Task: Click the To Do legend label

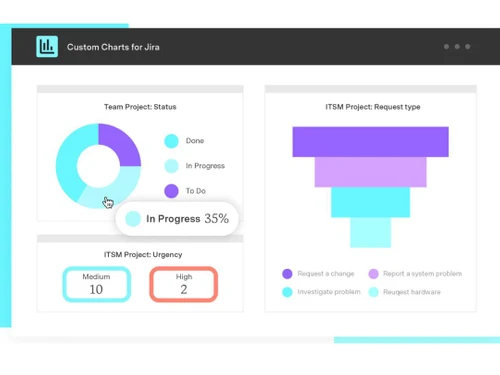Action: pos(196,191)
